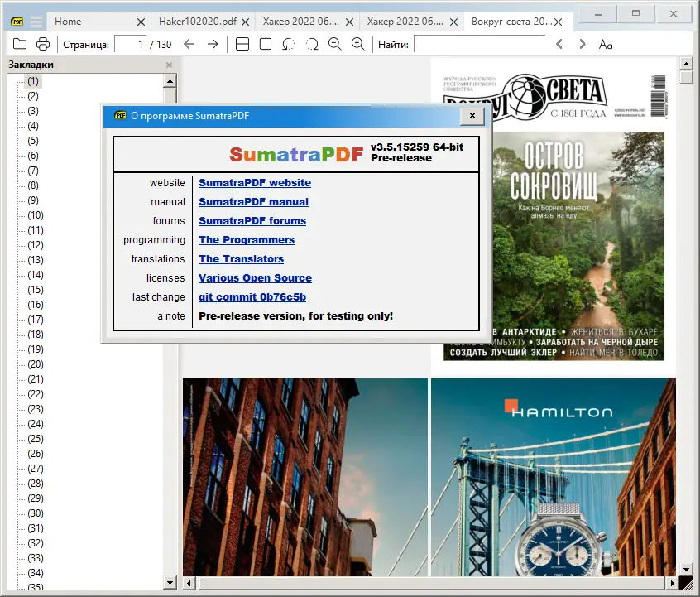
Task: Open The Programmers link
Action: coord(247,240)
